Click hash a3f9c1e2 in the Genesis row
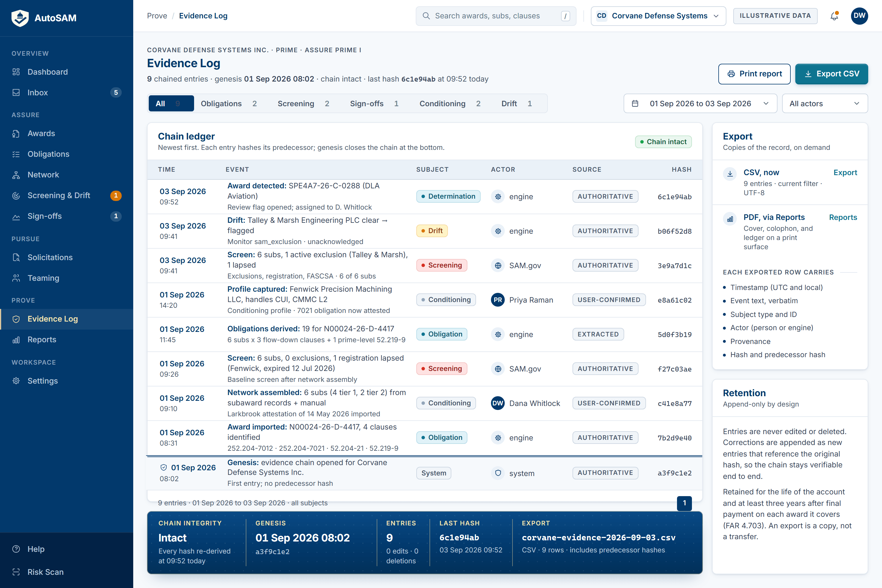882x588 pixels. click(674, 473)
